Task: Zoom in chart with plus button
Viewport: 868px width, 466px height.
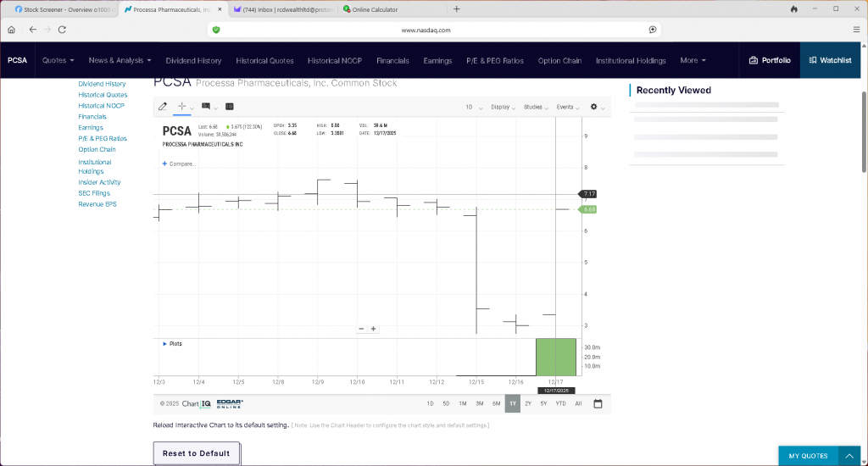Action: pyautogui.click(x=373, y=329)
